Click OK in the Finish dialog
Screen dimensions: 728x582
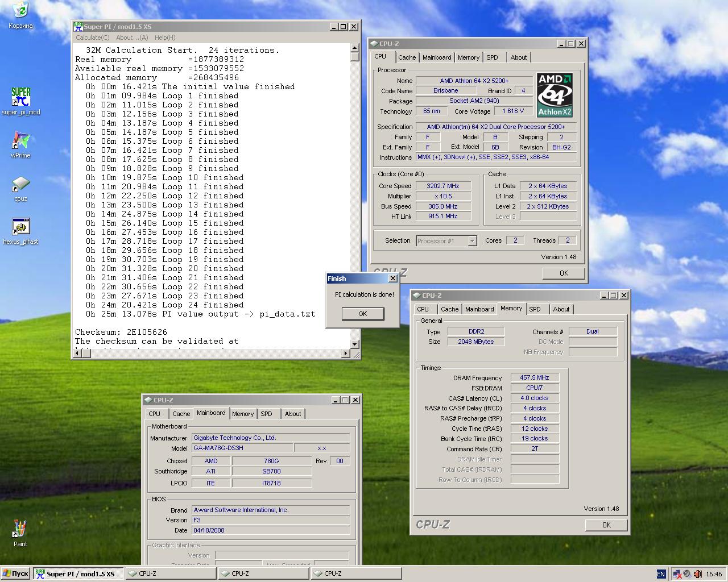click(x=363, y=314)
